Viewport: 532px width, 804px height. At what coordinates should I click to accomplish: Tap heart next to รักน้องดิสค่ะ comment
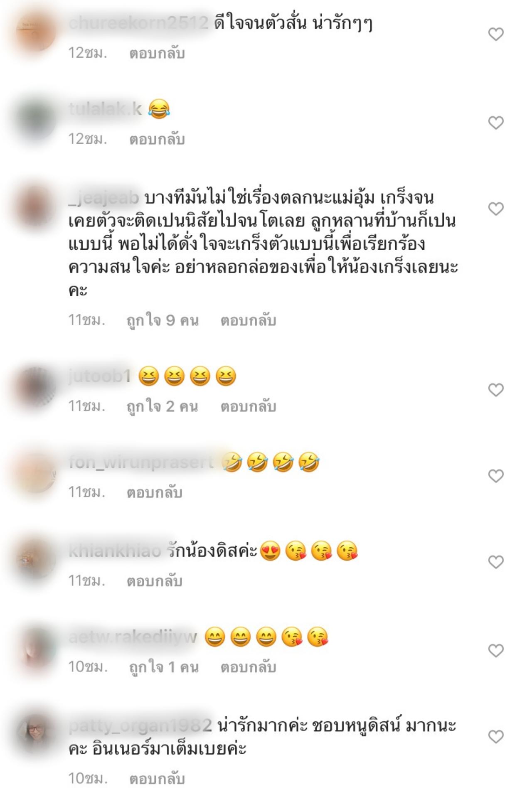tap(495, 562)
